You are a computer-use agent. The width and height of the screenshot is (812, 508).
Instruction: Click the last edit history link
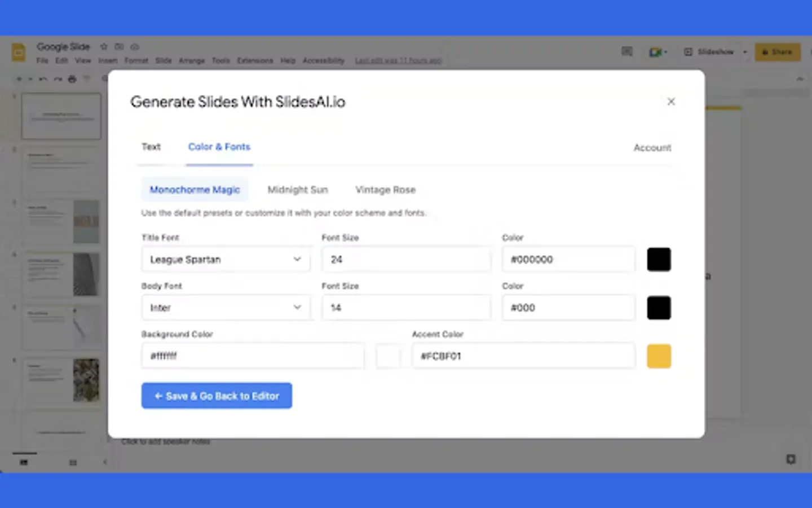[398, 60]
